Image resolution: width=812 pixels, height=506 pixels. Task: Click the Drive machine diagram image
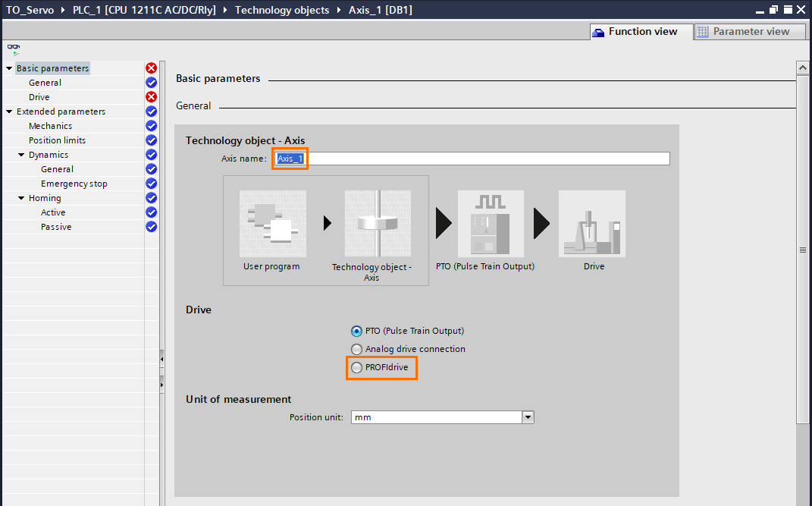pyautogui.click(x=592, y=224)
